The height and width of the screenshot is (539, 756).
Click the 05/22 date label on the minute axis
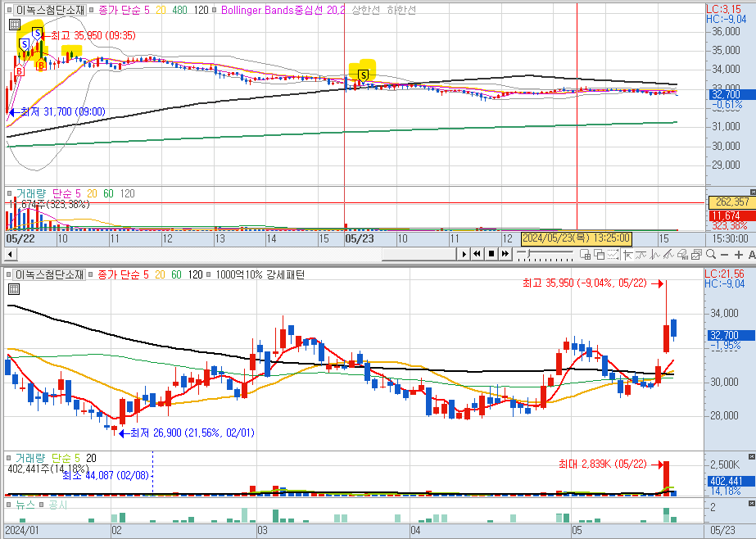[20, 238]
